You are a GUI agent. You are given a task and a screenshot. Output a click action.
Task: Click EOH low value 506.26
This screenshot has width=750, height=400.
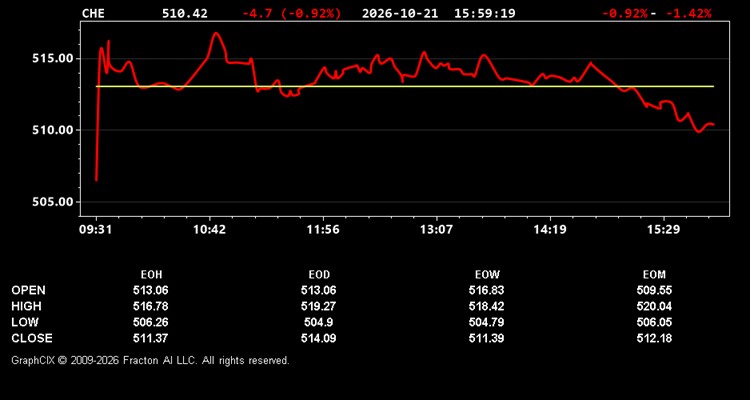151,322
